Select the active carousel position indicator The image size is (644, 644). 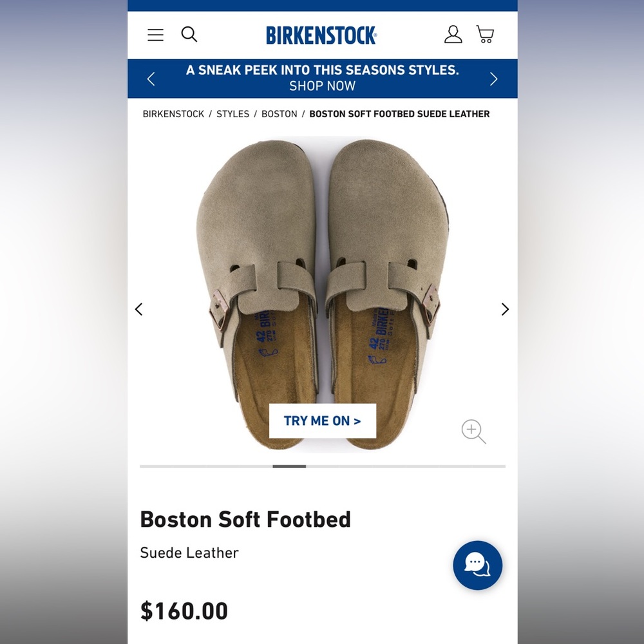(289, 466)
